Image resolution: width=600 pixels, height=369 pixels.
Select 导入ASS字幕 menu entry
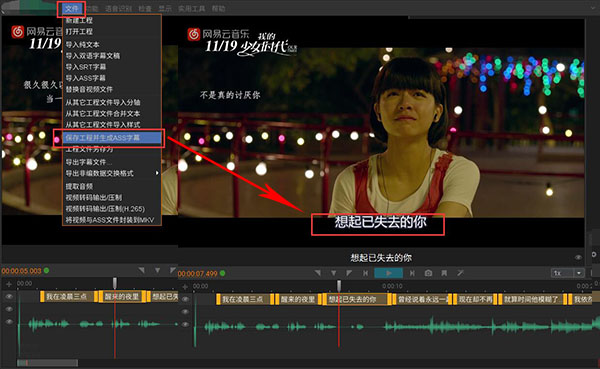85,78
